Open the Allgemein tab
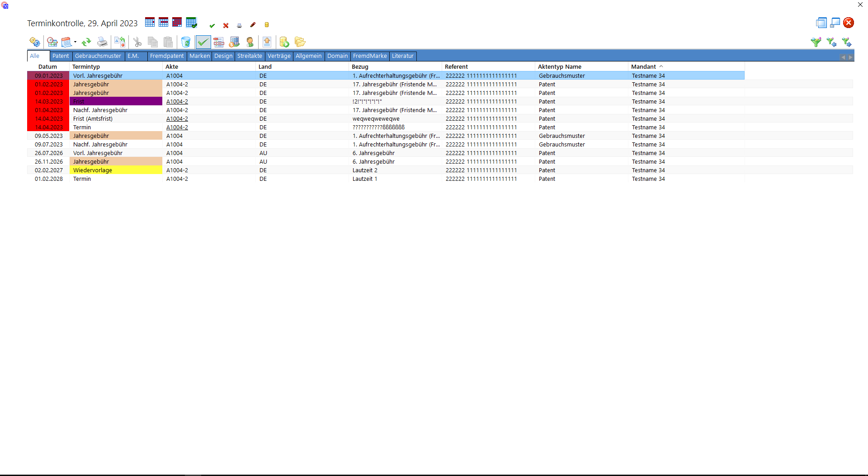868x476 pixels. click(x=309, y=56)
